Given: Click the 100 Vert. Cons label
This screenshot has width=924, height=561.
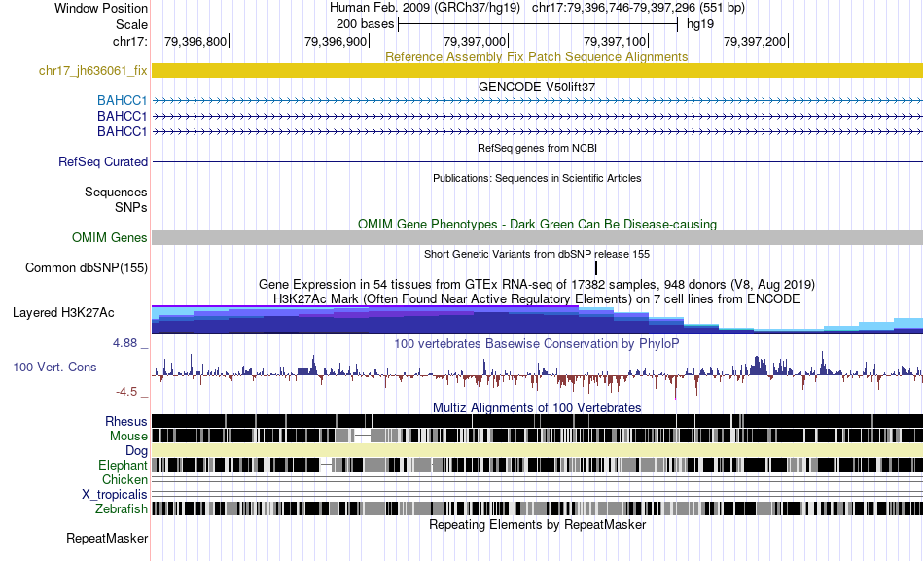Looking at the screenshot, I should [54, 368].
